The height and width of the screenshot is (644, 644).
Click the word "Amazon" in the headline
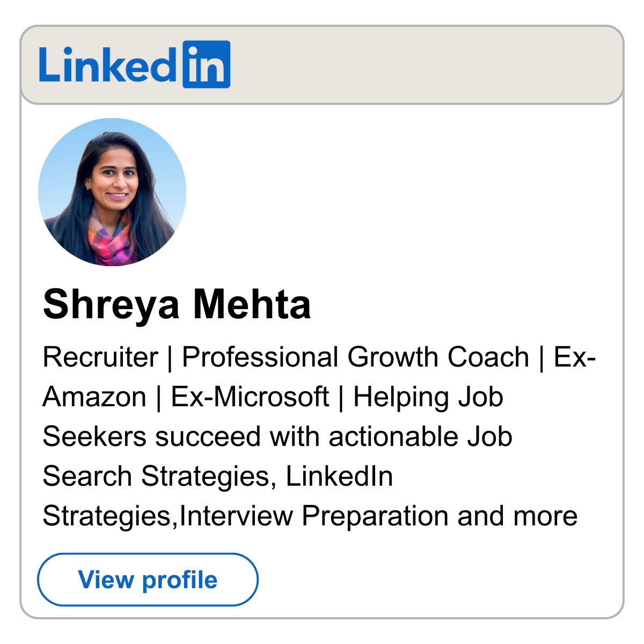[x=94, y=397]
